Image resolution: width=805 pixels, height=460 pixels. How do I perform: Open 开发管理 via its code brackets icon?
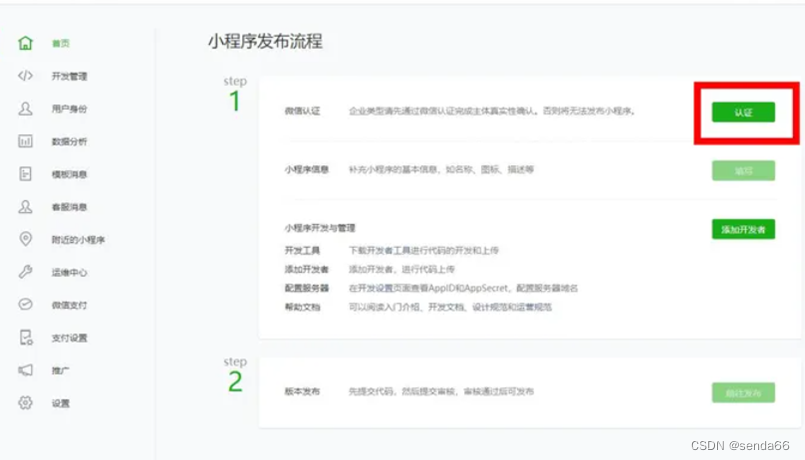click(x=26, y=76)
